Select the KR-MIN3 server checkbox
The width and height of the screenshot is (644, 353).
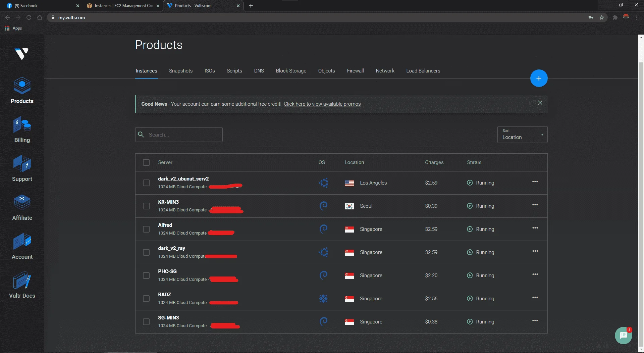tap(146, 206)
